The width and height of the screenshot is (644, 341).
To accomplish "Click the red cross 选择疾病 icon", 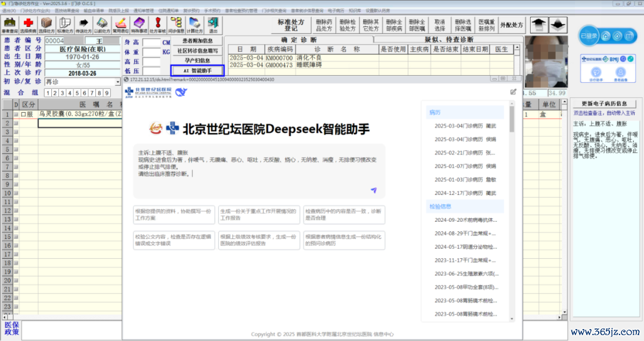I will [x=28, y=25].
